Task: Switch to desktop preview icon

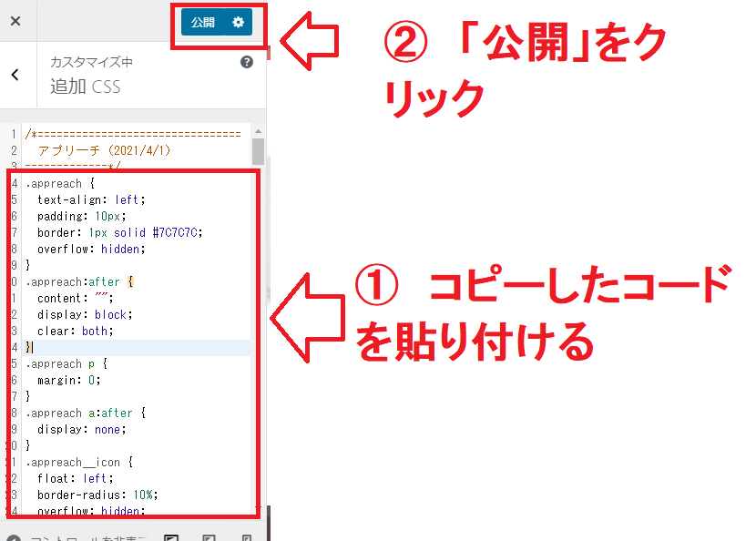Action: pos(170,537)
